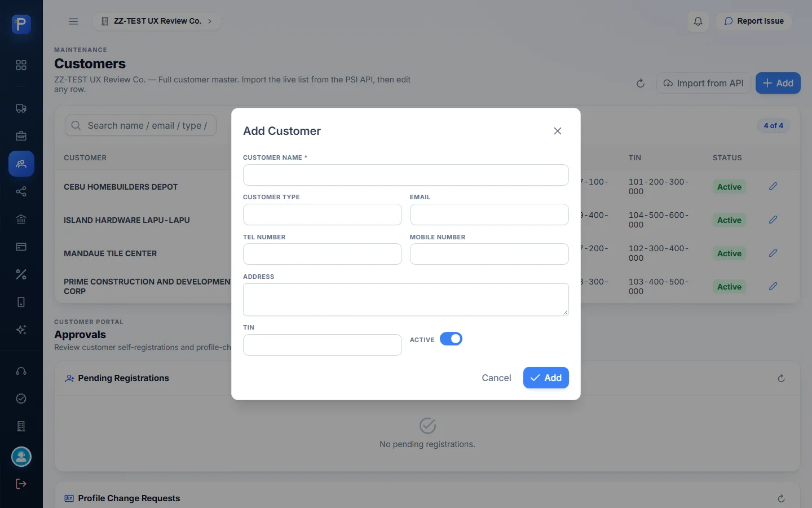Expand the ZZ-TEST UX Review Co. selector
This screenshot has width=812, height=508.
[x=157, y=21]
